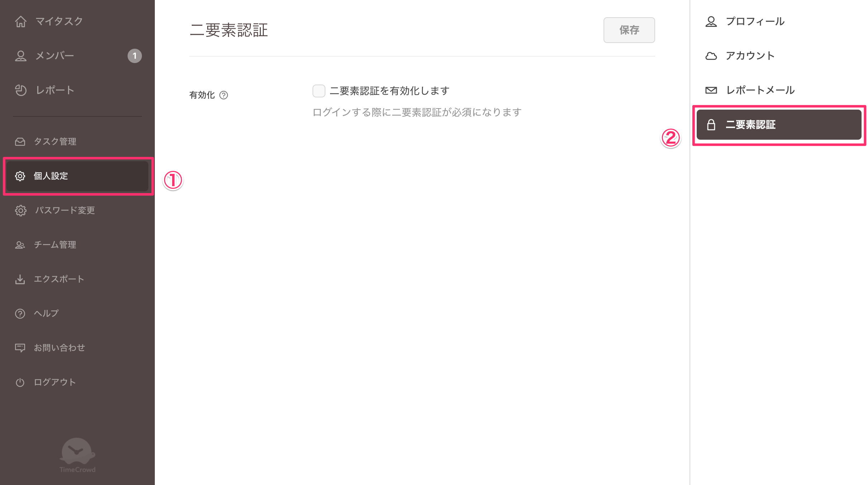Enable the 二要素認証を有効化します checkbox
Viewport: 868px width, 485px height.
(319, 91)
